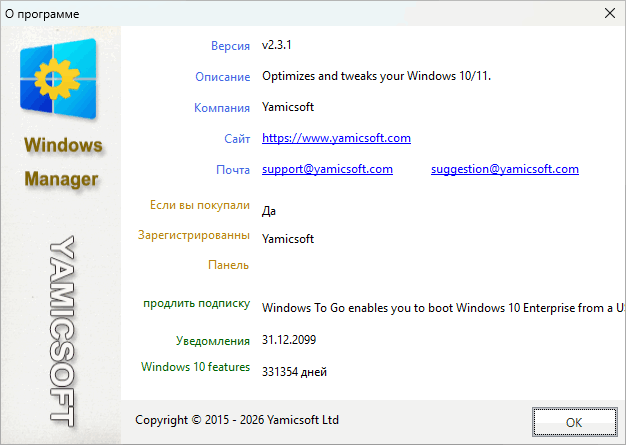
Task: Click the '331354 дней' value
Action: point(294,372)
